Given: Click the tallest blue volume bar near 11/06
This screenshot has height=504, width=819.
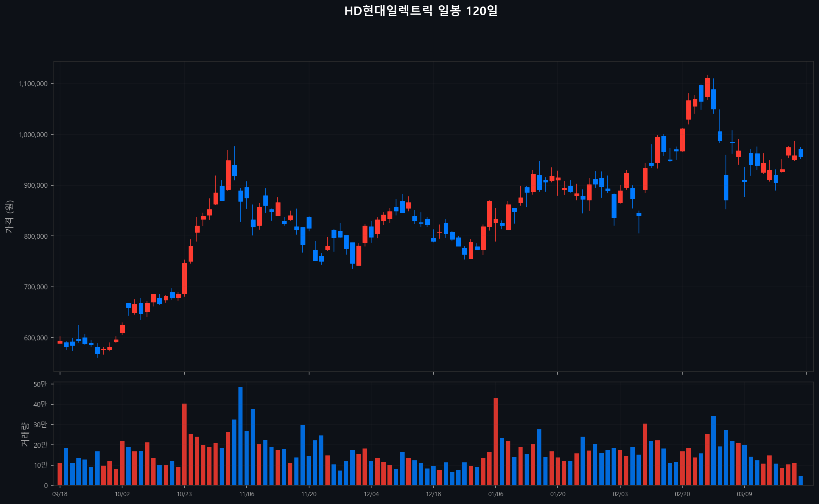Looking at the screenshot, I should (240, 436).
